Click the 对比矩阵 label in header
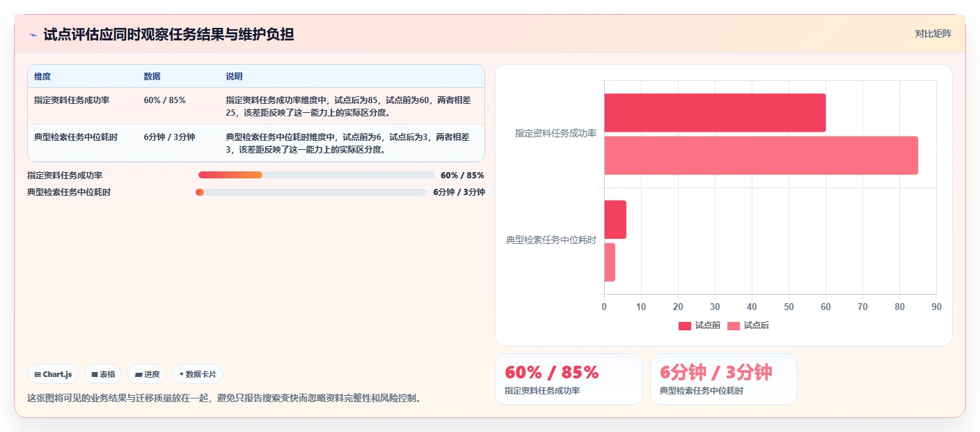 click(933, 33)
